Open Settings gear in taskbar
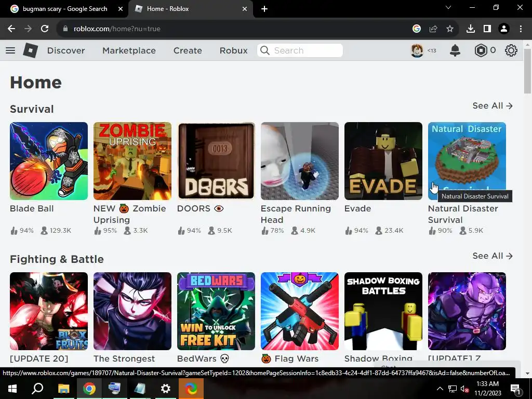532x399 pixels. 165,389
